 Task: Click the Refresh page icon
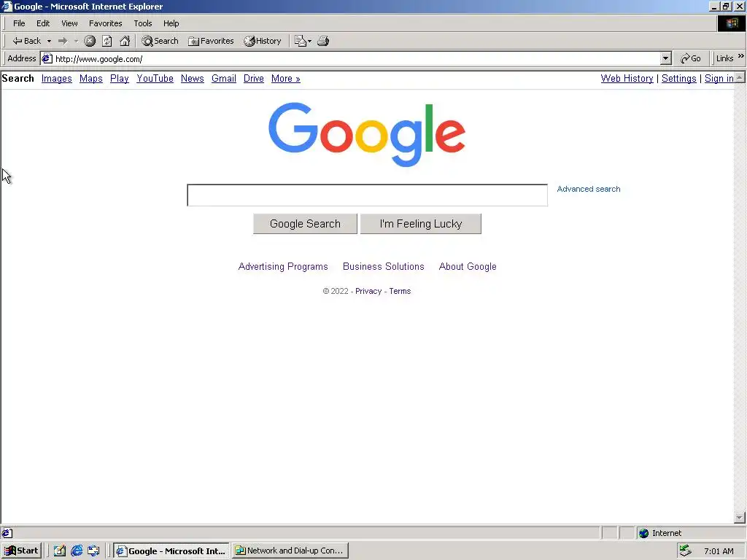(107, 41)
